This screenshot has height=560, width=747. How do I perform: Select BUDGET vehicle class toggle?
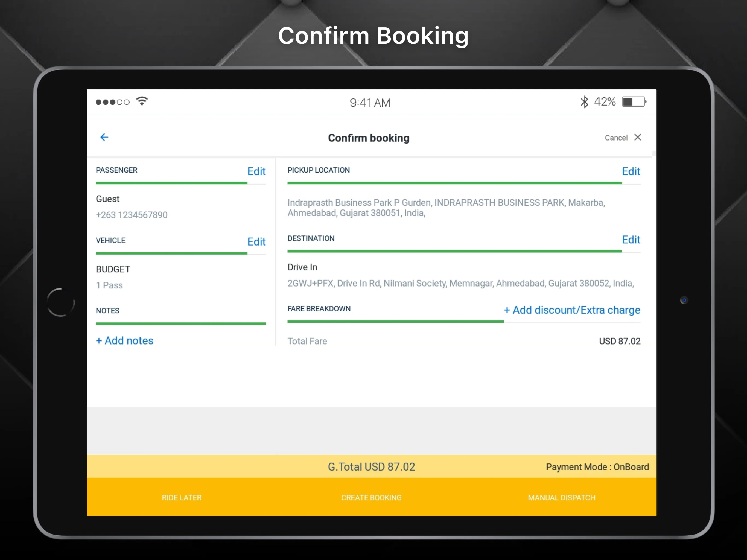point(113,269)
